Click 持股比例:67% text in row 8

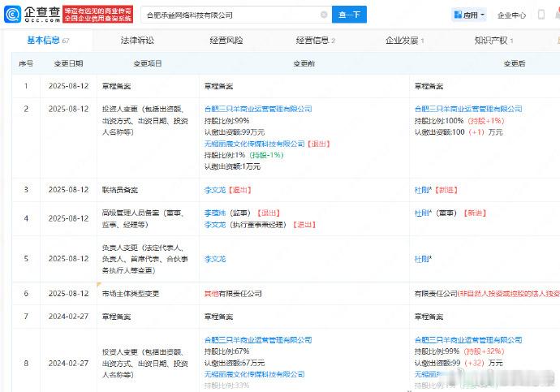coord(226,351)
